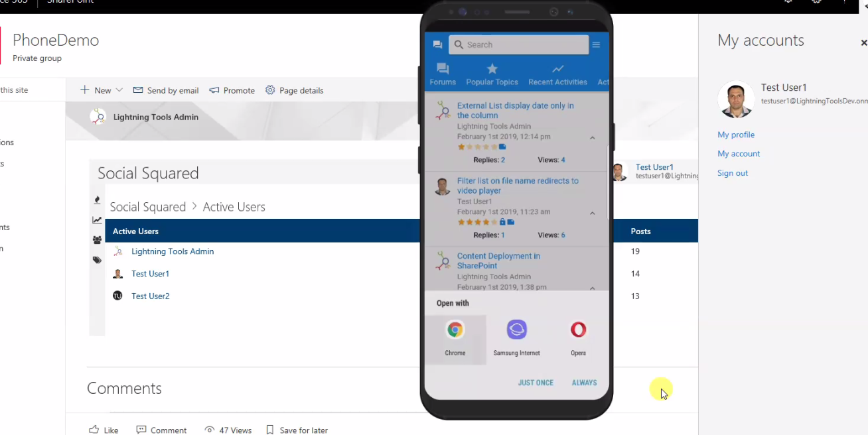Image resolution: width=868 pixels, height=435 pixels.
Task: Click post count 14 for Test User1
Action: click(635, 274)
